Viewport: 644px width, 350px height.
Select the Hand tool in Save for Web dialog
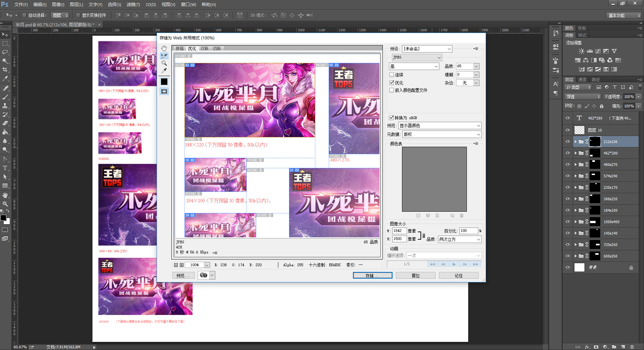coord(164,48)
